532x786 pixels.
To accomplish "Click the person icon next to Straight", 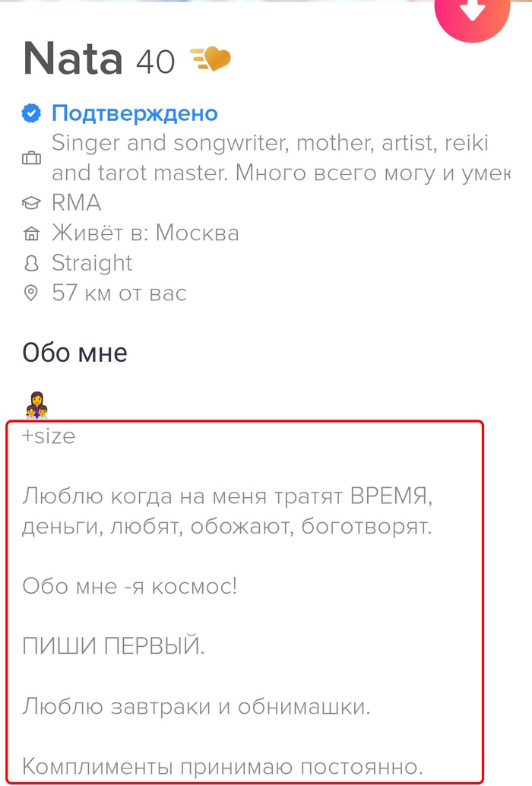I will click(32, 263).
